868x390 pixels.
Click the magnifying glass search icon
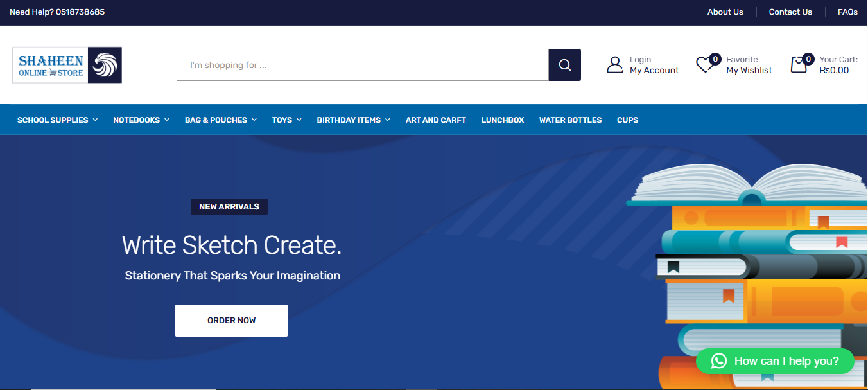[564, 65]
